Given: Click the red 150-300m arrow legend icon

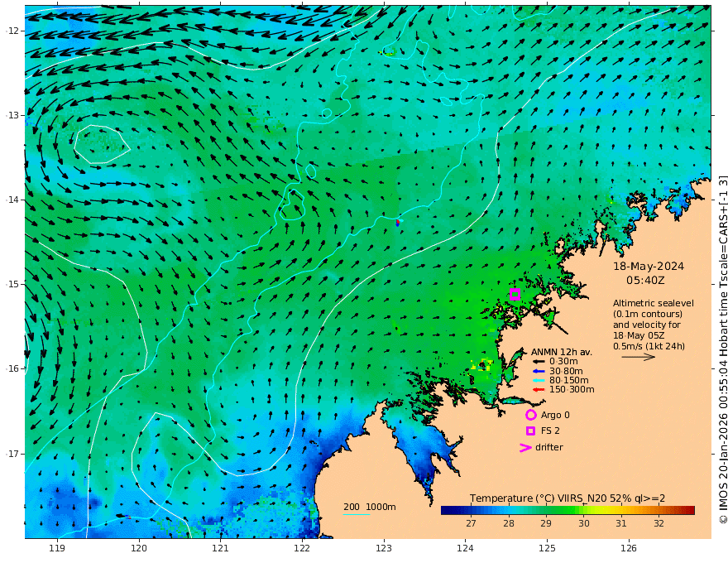Looking at the screenshot, I should 538,389.
